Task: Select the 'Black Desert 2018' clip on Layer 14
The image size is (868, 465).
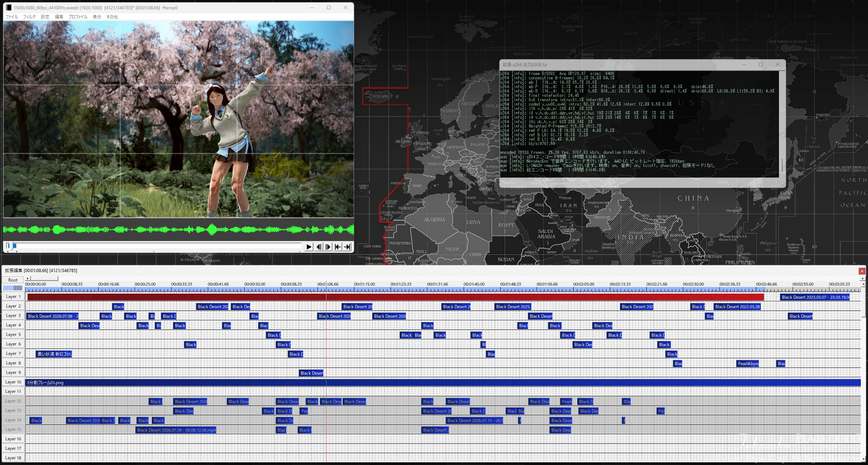Action: coord(84,421)
